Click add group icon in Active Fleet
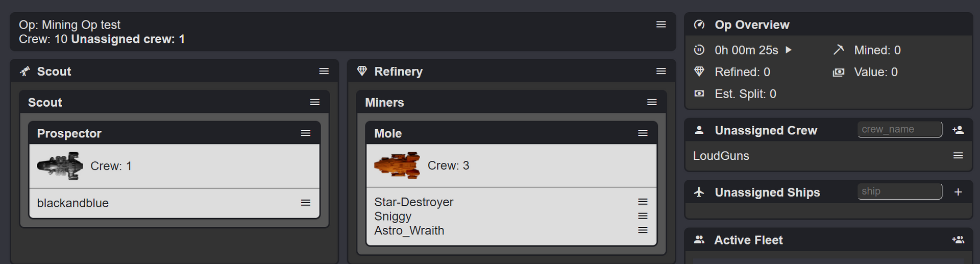This screenshot has height=264, width=980. (958, 240)
